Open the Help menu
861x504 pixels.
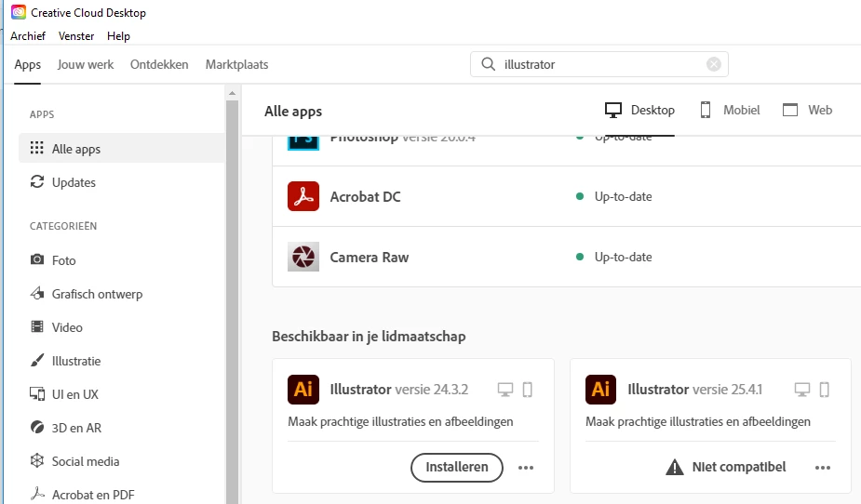point(118,36)
